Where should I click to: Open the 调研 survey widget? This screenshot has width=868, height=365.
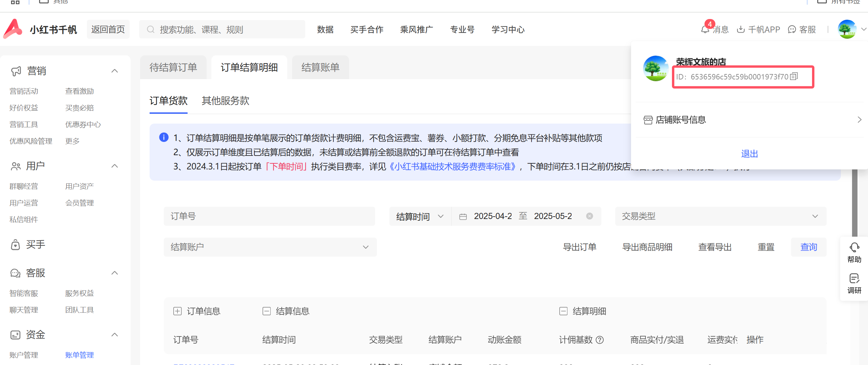pyautogui.click(x=854, y=284)
